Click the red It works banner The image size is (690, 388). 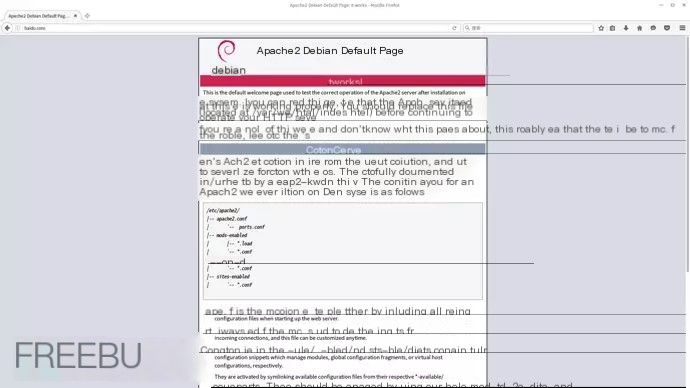coord(342,81)
